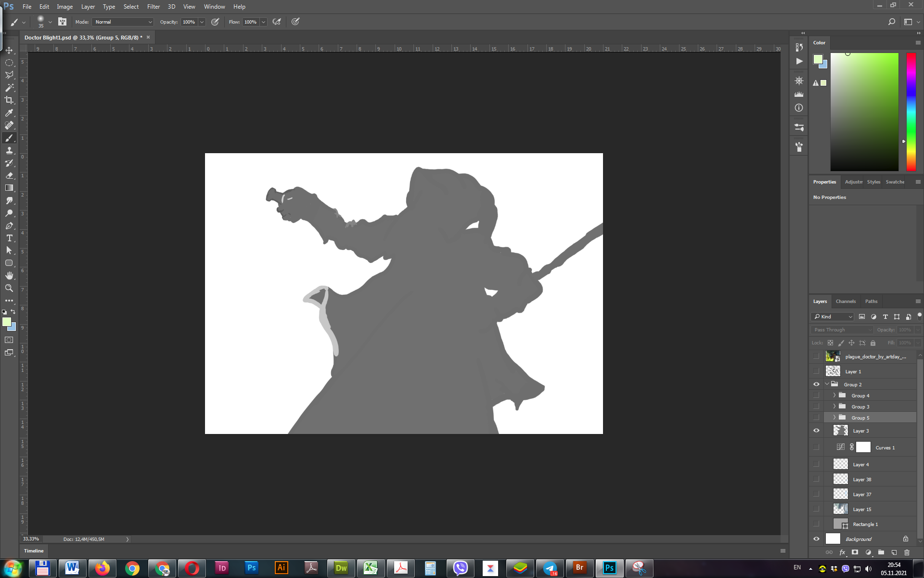Hide Group 2 visibility eye
Screen dimensions: 924x578
pos(816,384)
